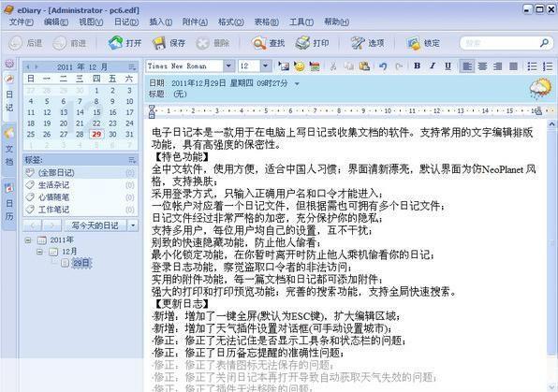Open the Times New Roman font dropdown
This screenshot has width=558, height=392.
coord(228,65)
